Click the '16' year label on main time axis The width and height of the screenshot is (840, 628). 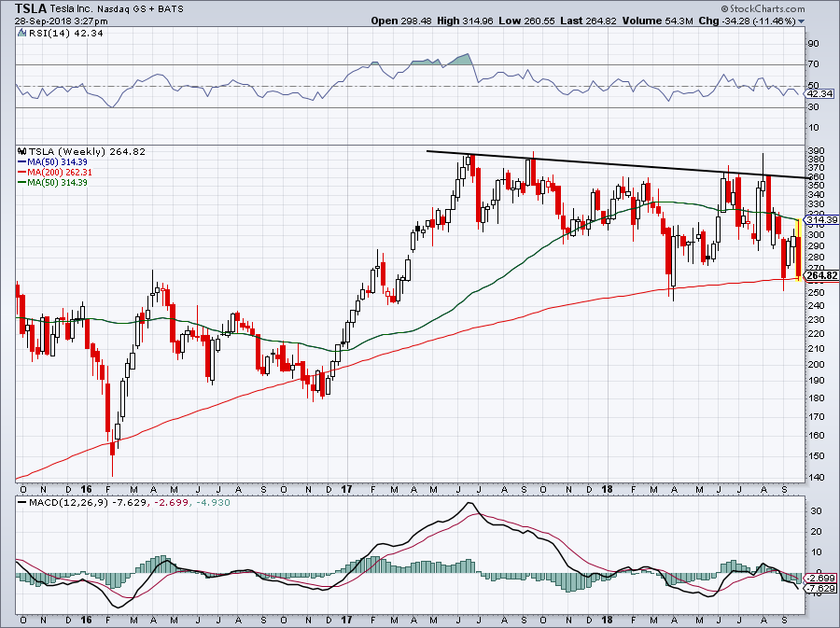[86, 488]
